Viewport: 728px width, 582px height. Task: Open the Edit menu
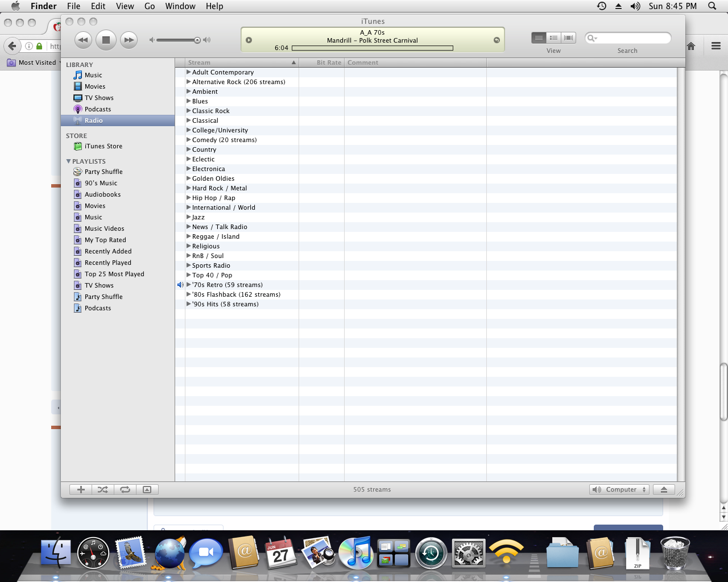[x=98, y=6]
